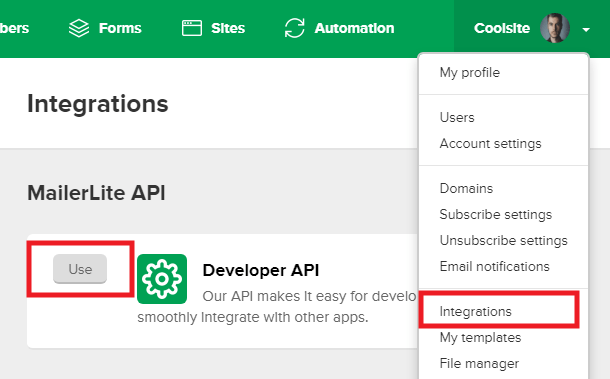Collapse the account dropdown arrow
The image size is (610, 379).
pyautogui.click(x=586, y=29)
